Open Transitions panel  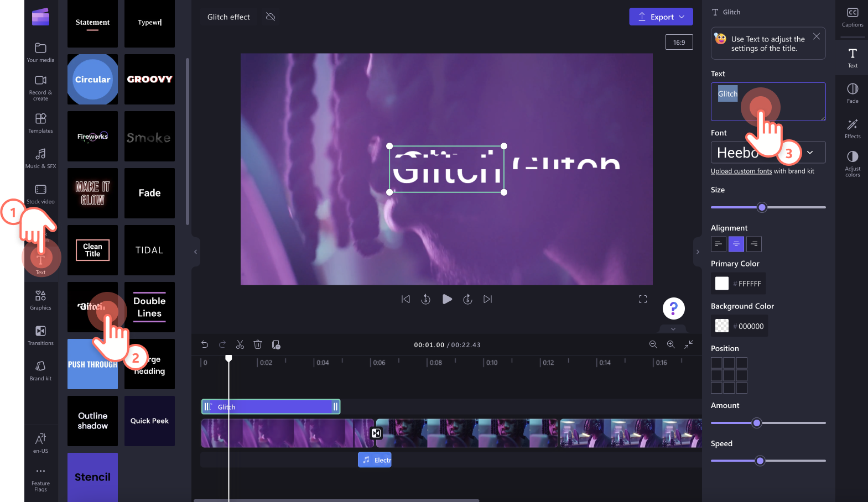pos(40,335)
